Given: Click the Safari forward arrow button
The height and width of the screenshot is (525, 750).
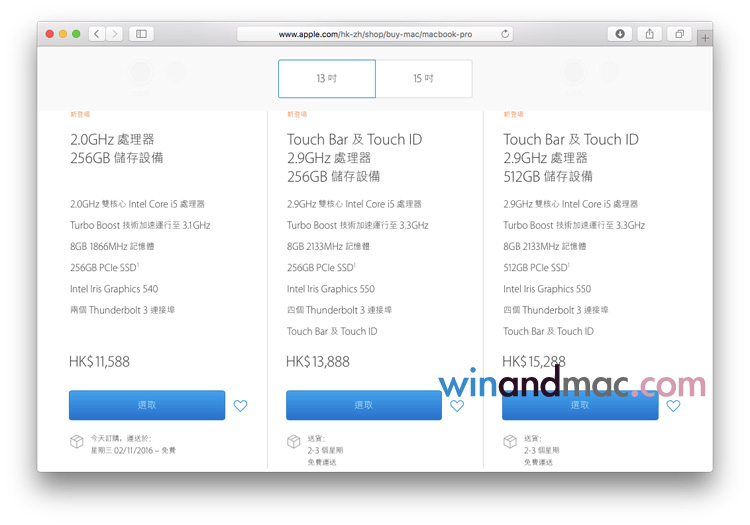Looking at the screenshot, I should (115, 34).
